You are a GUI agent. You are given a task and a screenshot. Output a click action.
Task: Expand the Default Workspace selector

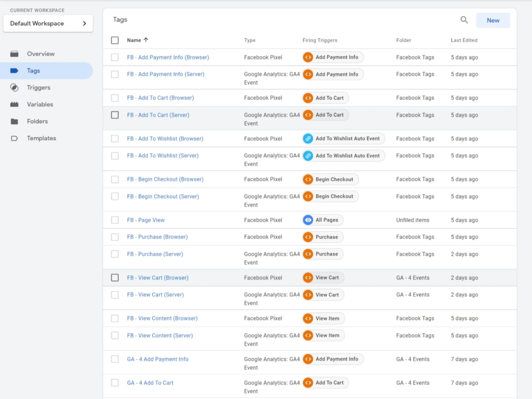pyautogui.click(x=48, y=23)
